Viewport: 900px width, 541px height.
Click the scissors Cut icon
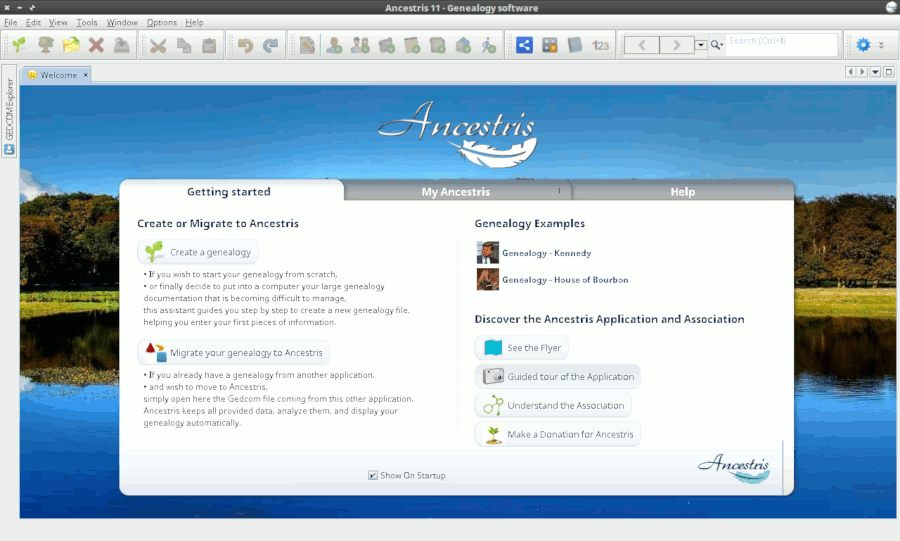coord(158,45)
